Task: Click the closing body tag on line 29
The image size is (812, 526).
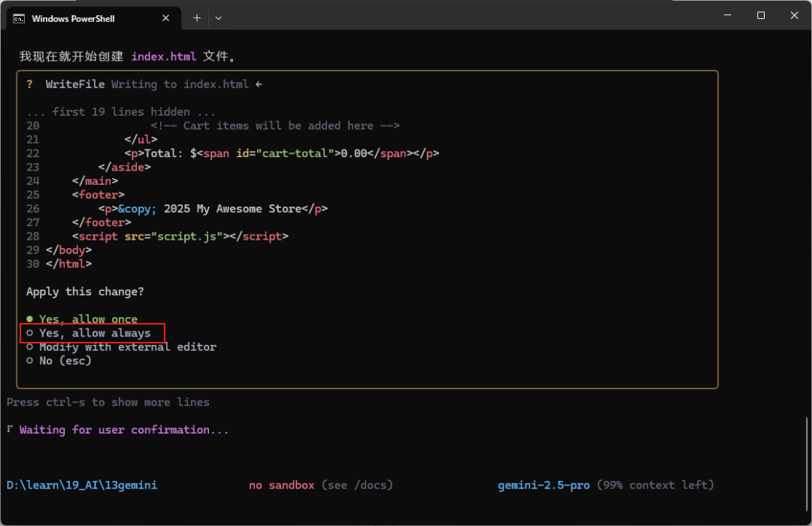Action: (x=69, y=250)
